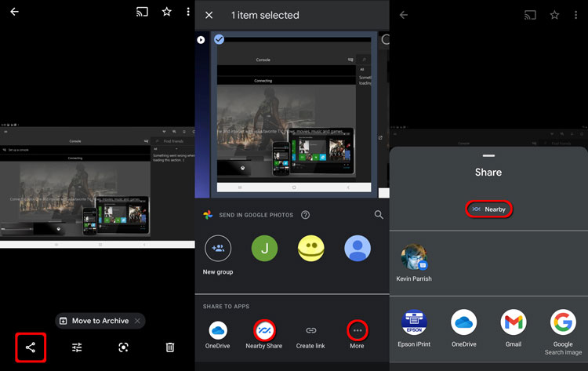588x371 pixels.
Task: Tap the Google Lens icon
Action: [123, 347]
